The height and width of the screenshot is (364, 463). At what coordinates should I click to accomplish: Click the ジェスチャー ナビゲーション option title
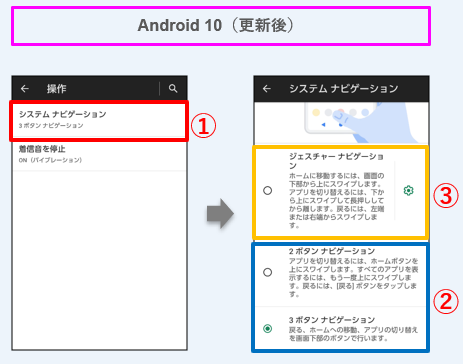(x=336, y=161)
